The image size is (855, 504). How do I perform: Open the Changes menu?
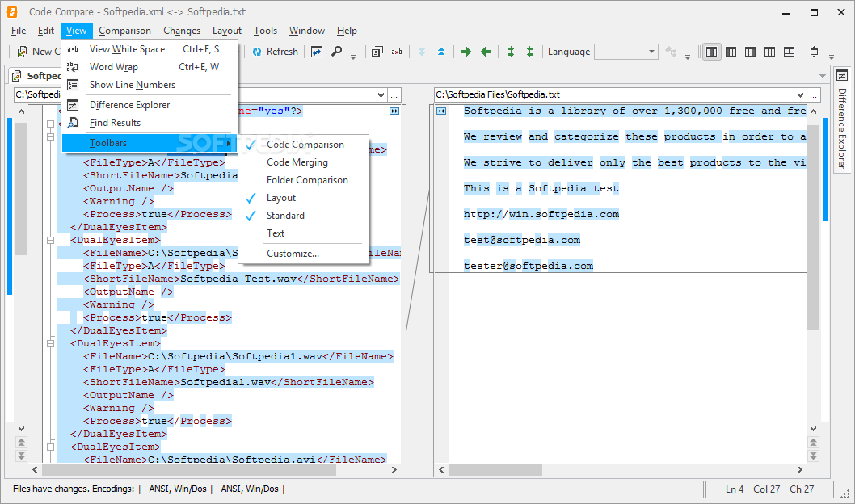[182, 31]
